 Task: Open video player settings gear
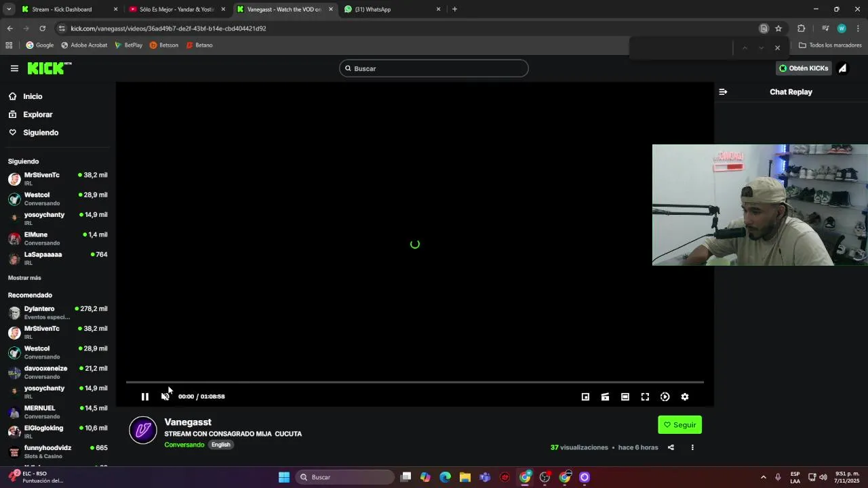coord(685,396)
